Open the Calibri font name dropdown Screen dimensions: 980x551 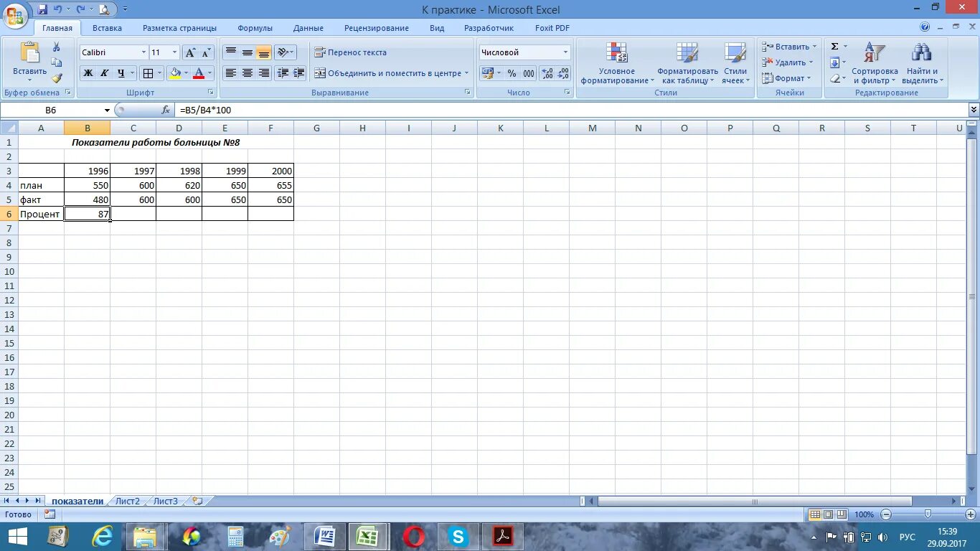click(x=143, y=52)
